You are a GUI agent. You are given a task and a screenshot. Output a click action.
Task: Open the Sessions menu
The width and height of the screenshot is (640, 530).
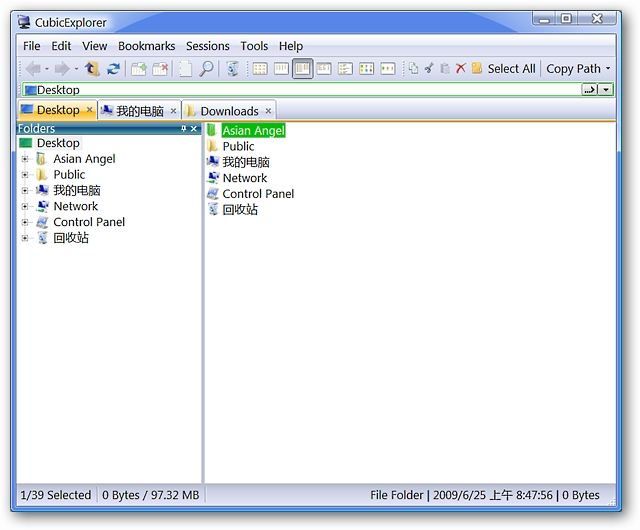pos(207,46)
